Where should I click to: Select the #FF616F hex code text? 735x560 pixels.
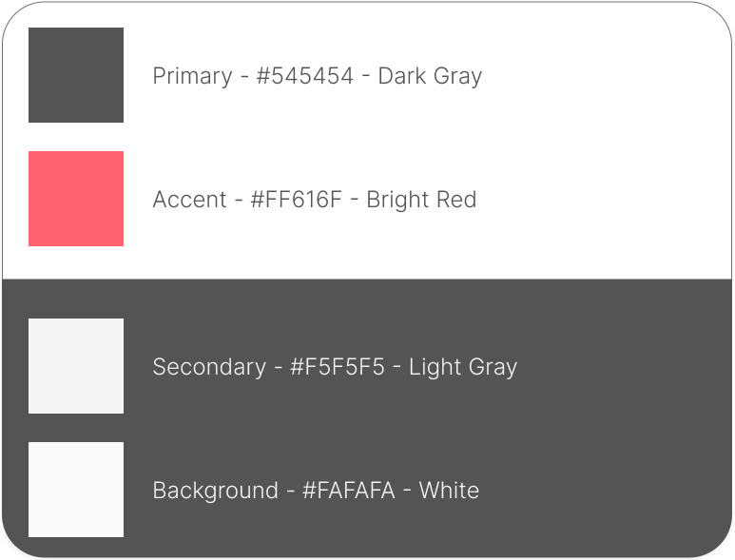click(x=296, y=200)
